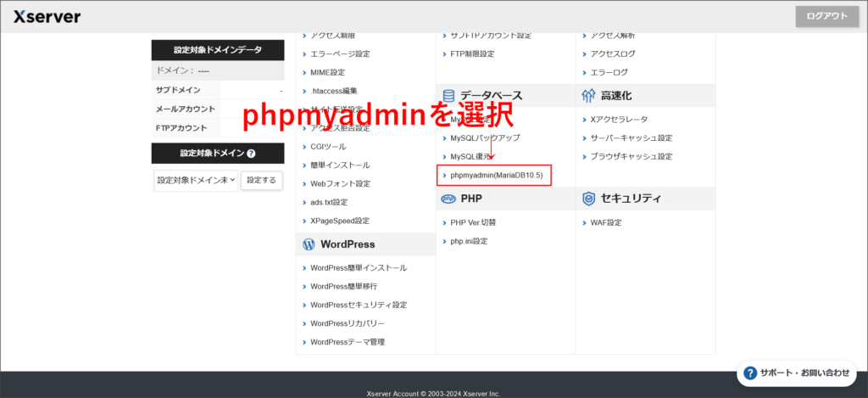Open .htaccess編集 page
The image size is (868, 398).
coord(333,91)
